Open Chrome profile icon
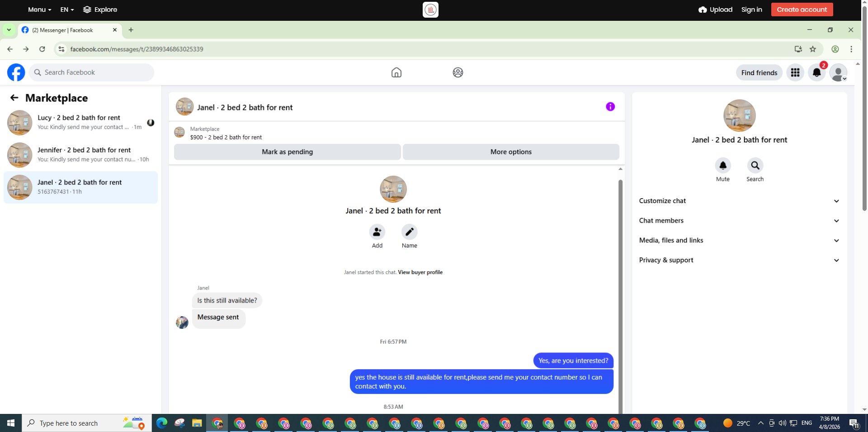868x432 pixels. click(835, 49)
